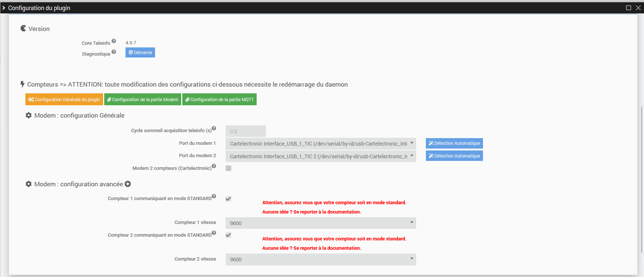
Task: Open Configuration Générale du plugin tab
Action: click(64, 99)
